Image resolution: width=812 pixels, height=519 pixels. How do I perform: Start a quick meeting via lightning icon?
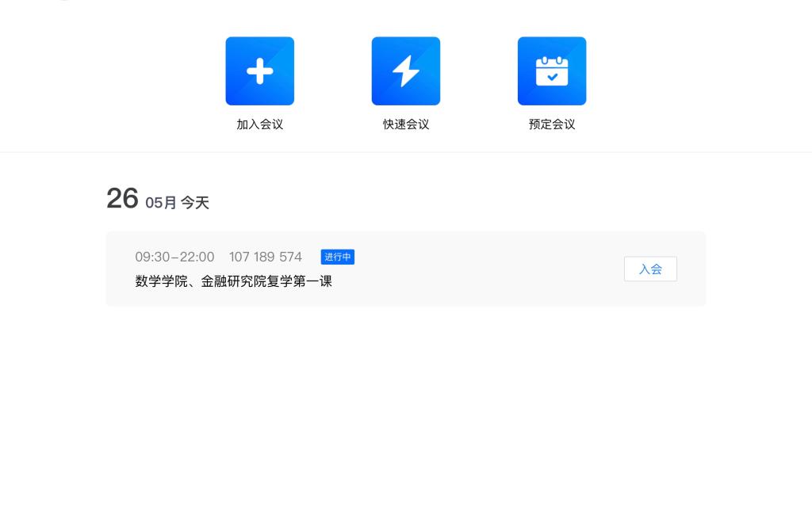coord(405,71)
